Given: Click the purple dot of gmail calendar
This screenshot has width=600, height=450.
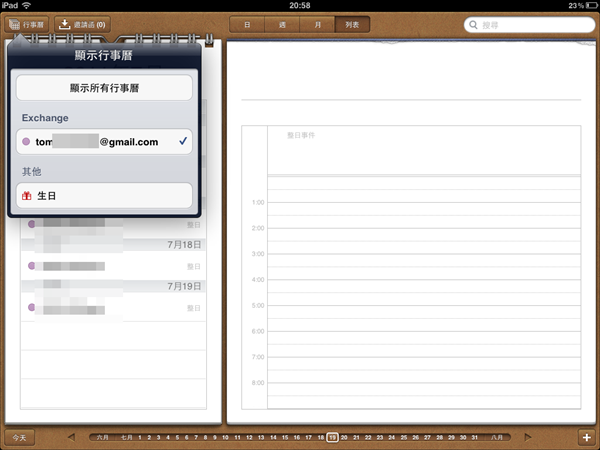Looking at the screenshot, I should [26, 142].
